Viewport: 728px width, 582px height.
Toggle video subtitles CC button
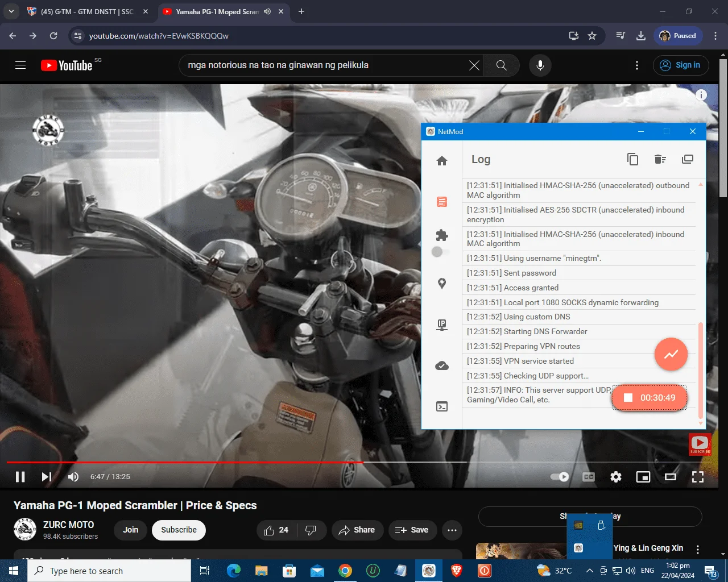[589, 477]
